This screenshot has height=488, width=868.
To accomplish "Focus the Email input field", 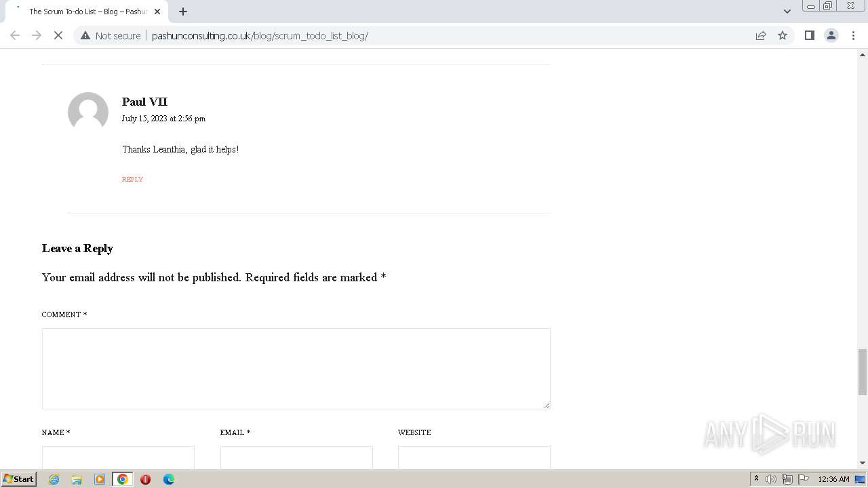I will point(296,457).
